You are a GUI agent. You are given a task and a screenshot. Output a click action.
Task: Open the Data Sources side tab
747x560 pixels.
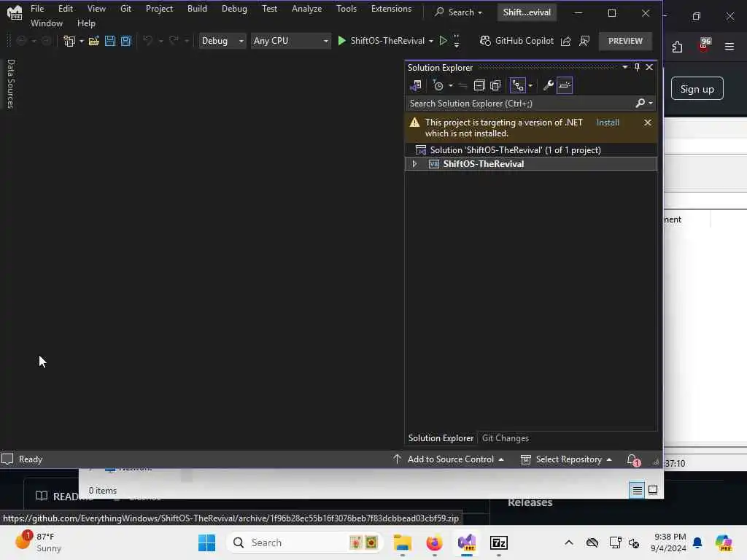point(10,84)
